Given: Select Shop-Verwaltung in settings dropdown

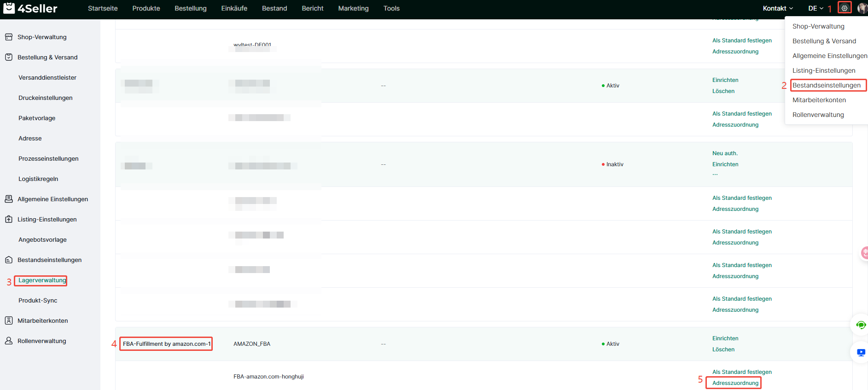Looking at the screenshot, I should point(818,26).
